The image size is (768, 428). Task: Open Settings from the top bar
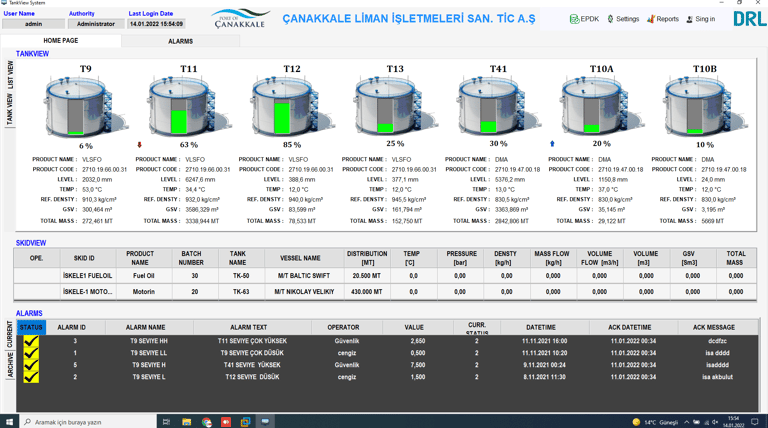(623, 19)
